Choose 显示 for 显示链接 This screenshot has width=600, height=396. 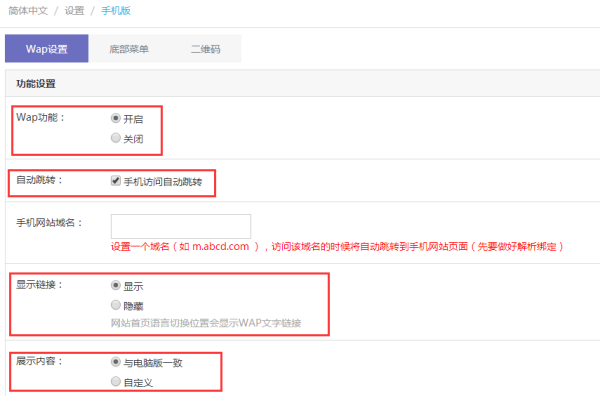pos(116,285)
